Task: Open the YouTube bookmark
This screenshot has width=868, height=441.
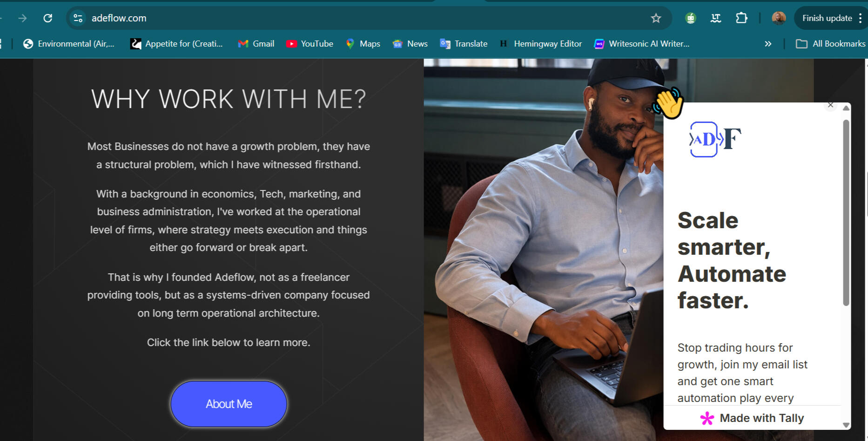Action: (x=310, y=44)
